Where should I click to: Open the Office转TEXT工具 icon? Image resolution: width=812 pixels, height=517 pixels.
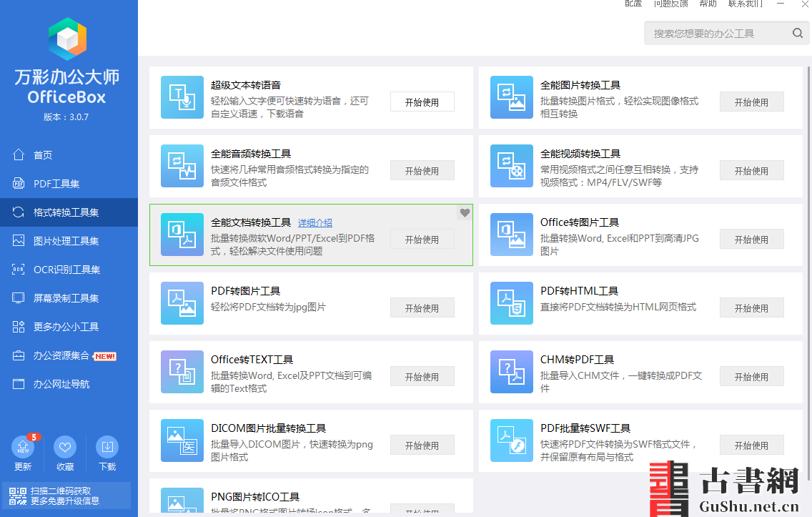(x=182, y=372)
